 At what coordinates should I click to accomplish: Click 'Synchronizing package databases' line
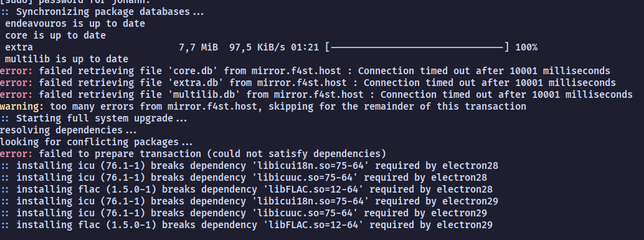click(x=102, y=12)
